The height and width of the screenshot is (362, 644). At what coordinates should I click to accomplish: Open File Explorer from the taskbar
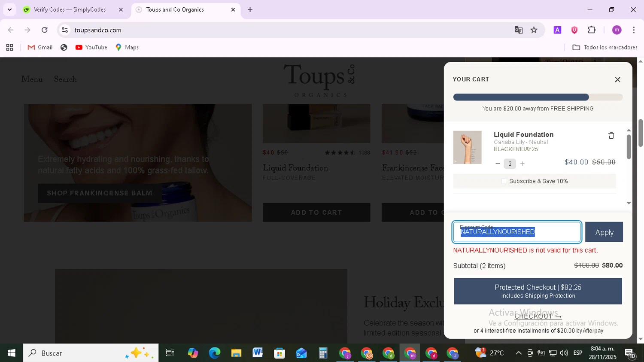pos(236,353)
